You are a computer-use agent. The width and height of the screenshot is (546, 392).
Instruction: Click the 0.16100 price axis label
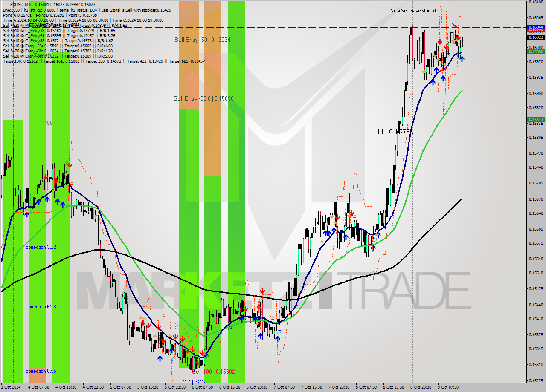click(536, 2)
